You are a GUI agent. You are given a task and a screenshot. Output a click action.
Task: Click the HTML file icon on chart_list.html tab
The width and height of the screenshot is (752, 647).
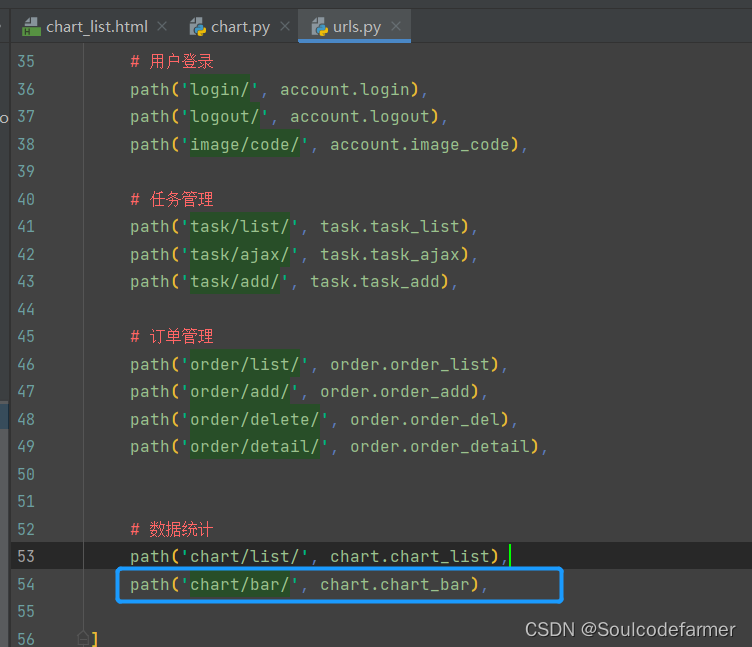pos(31,27)
